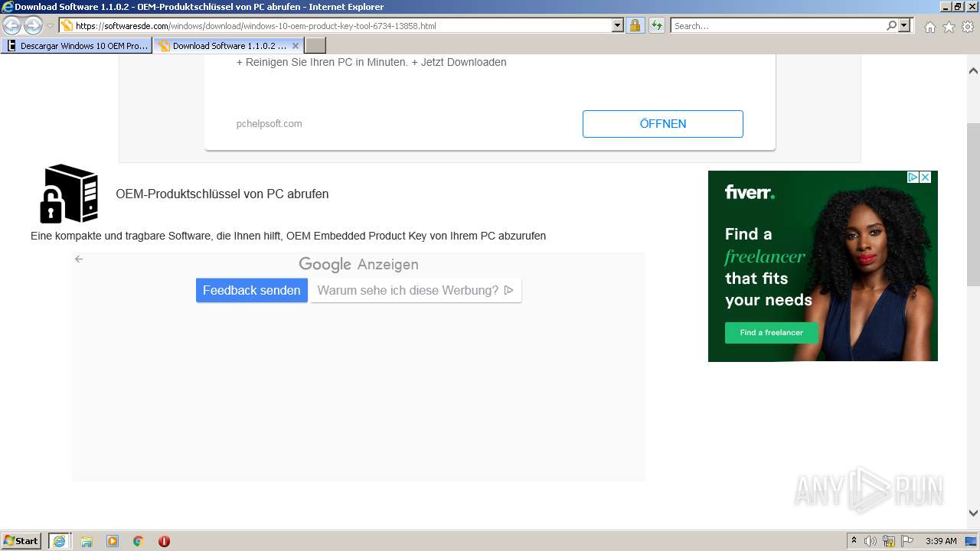The image size is (980, 551).
Task: Click the locked PC tower software icon
Action: pos(69,194)
